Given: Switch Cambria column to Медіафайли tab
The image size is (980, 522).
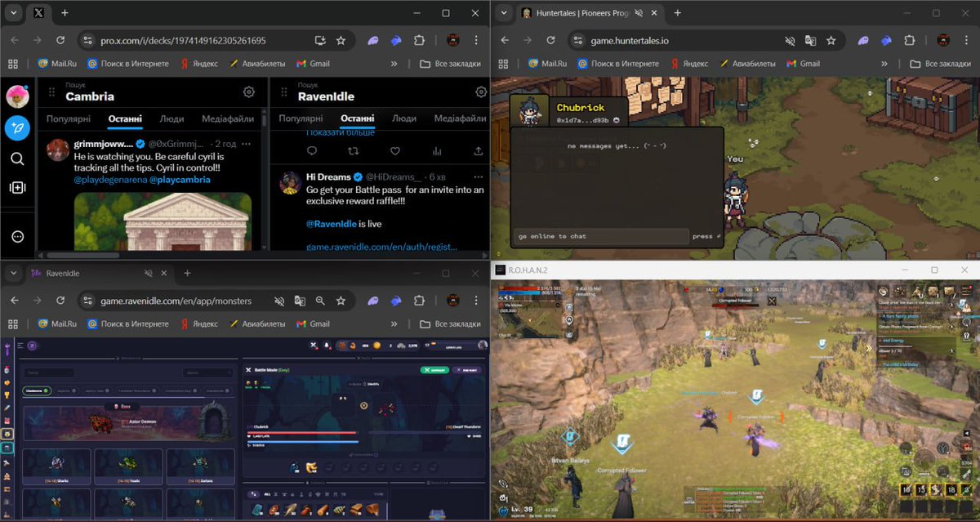Looking at the screenshot, I should [228, 118].
